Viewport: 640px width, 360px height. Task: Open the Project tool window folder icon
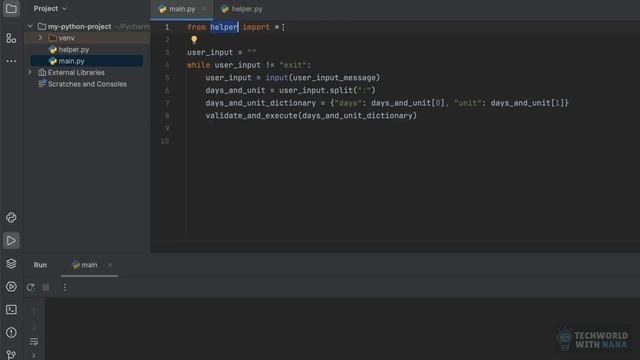(11, 9)
